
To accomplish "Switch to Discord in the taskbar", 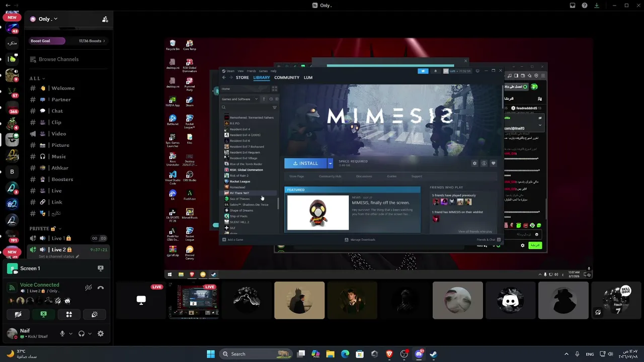I will pyautogui.click(x=419, y=354).
